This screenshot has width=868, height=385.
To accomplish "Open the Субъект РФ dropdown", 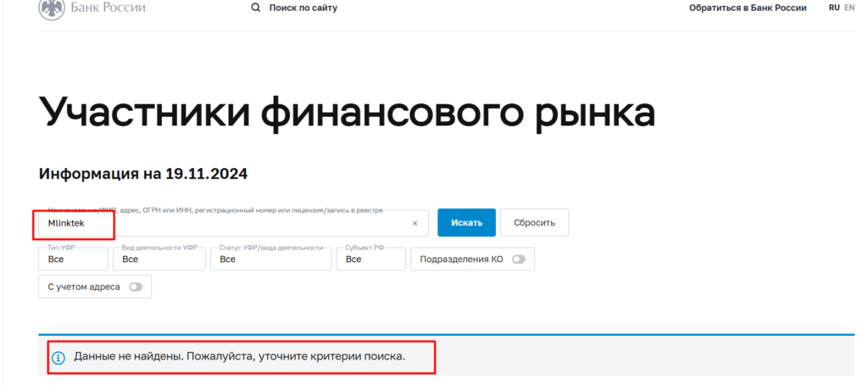I will click(371, 259).
